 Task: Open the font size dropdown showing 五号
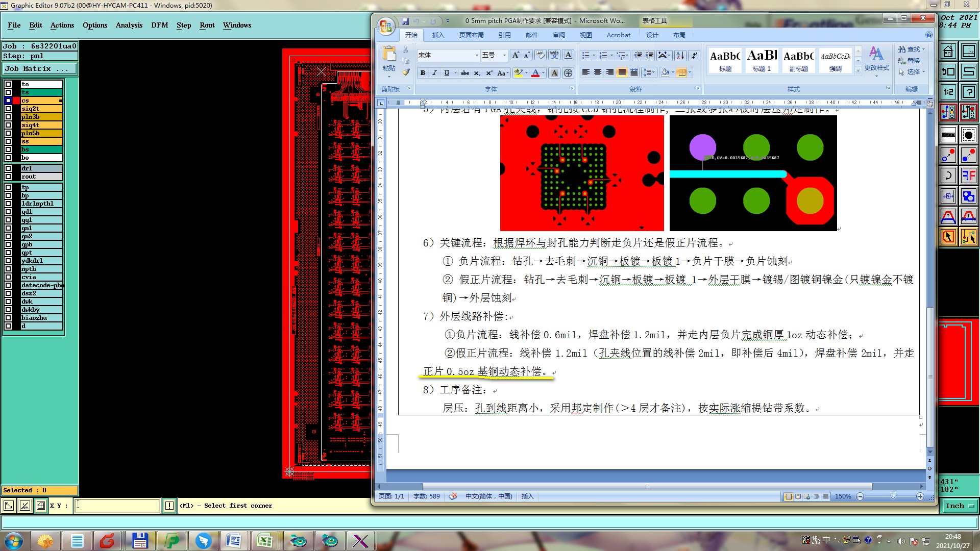[x=504, y=55]
